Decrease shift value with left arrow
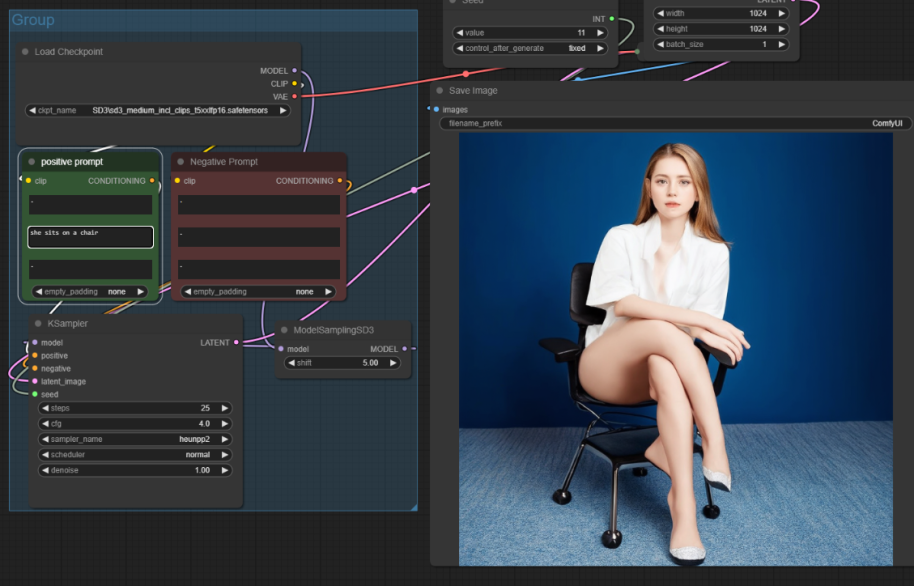914x586 pixels. click(x=291, y=363)
